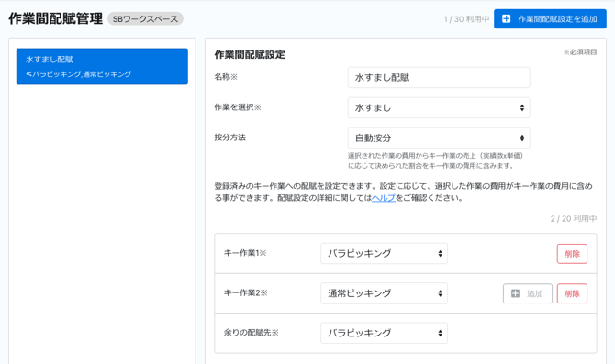Screen dimensions: 615x364
Task: Open the 按分方法 dropdown showing 自動按分
Action: pos(439,138)
